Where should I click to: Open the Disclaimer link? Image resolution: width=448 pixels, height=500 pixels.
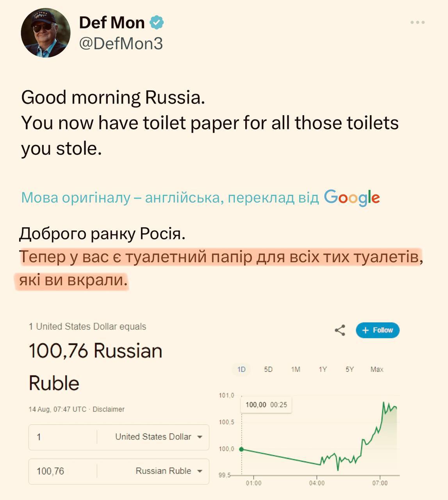[x=108, y=409]
